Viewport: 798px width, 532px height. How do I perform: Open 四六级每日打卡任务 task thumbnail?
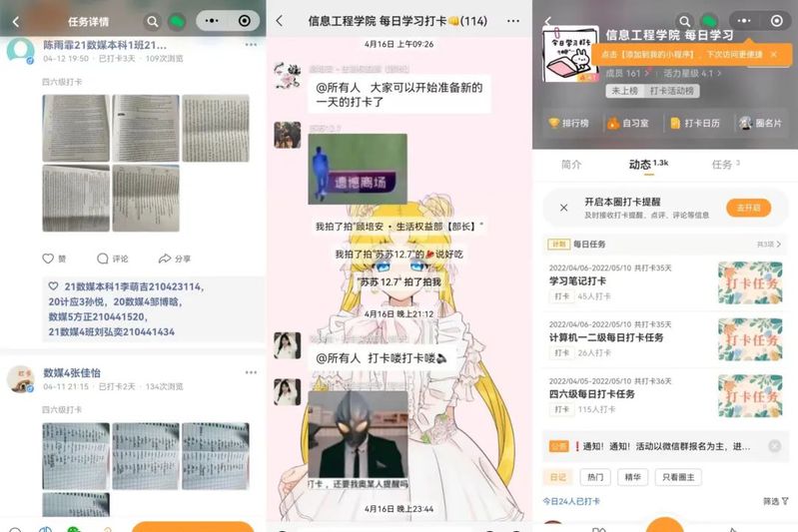click(x=749, y=393)
